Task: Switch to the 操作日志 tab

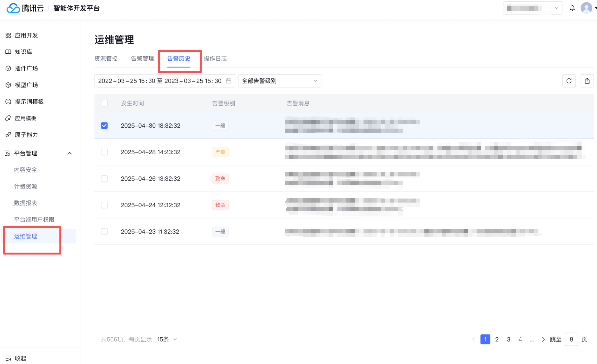Action: point(215,58)
